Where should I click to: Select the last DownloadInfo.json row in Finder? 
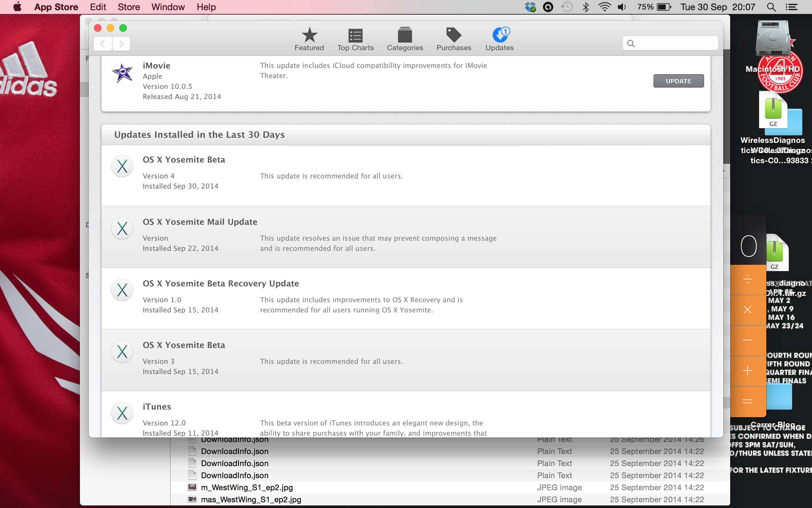[x=450, y=475]
